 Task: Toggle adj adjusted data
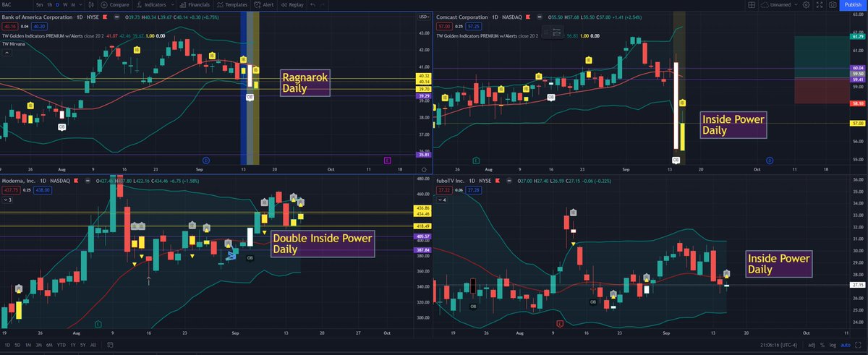point(812,345)
